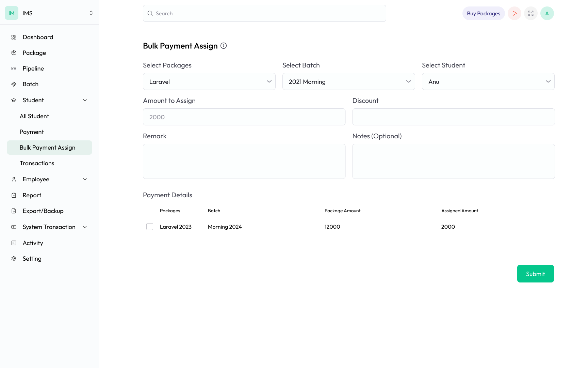Click the Export/Backup file icon
The width and height of the screenshot is (588, 368).
14,211
